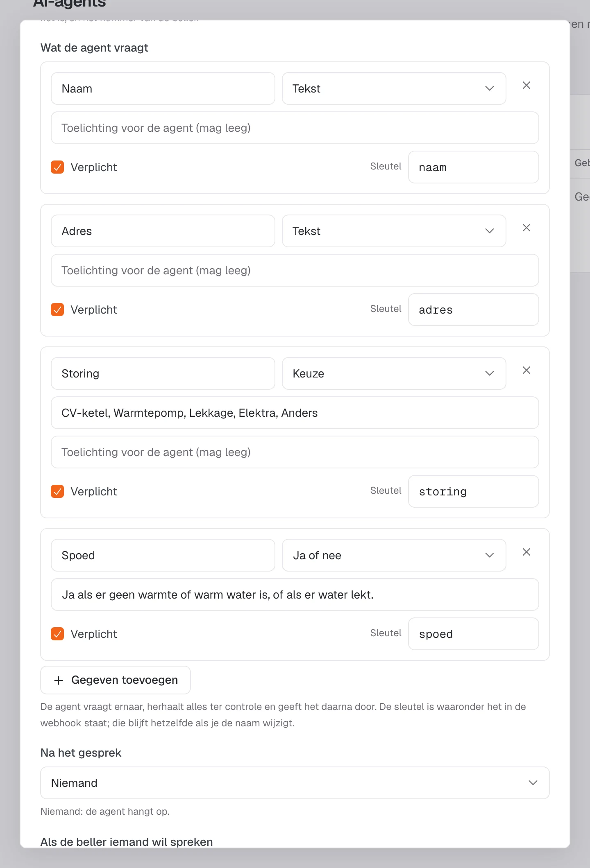Viewport: 590px width, 868px height.
Task: Edit the Adres field name input
Action: [x=163, y=231]
